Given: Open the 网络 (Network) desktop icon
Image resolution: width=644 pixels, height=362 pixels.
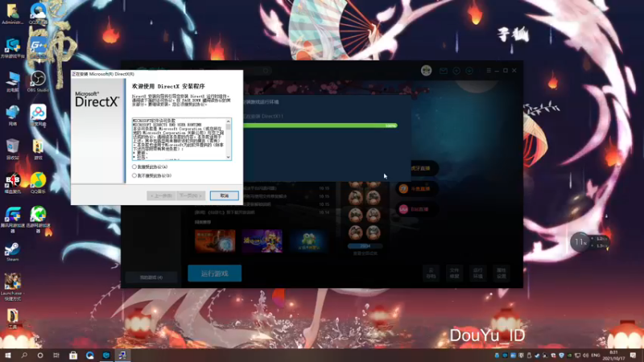Looking at the screenshot, I should tap(12, 115).
